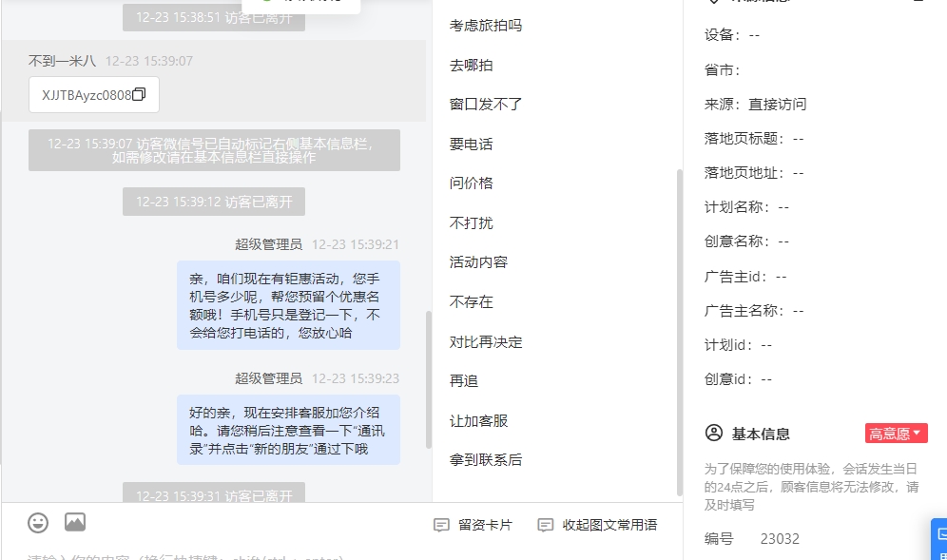Click the 留资卡片 card icon
The image size is (947, 560).
441,525
